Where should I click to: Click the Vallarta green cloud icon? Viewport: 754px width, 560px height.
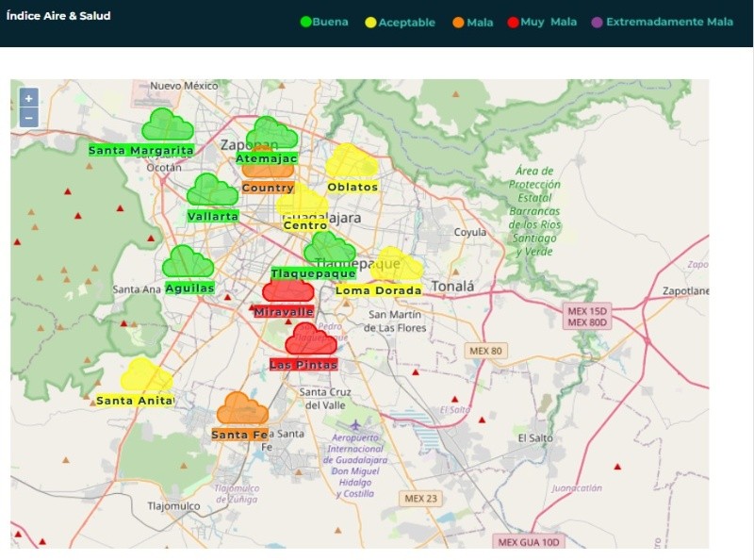tap(212, 190)
